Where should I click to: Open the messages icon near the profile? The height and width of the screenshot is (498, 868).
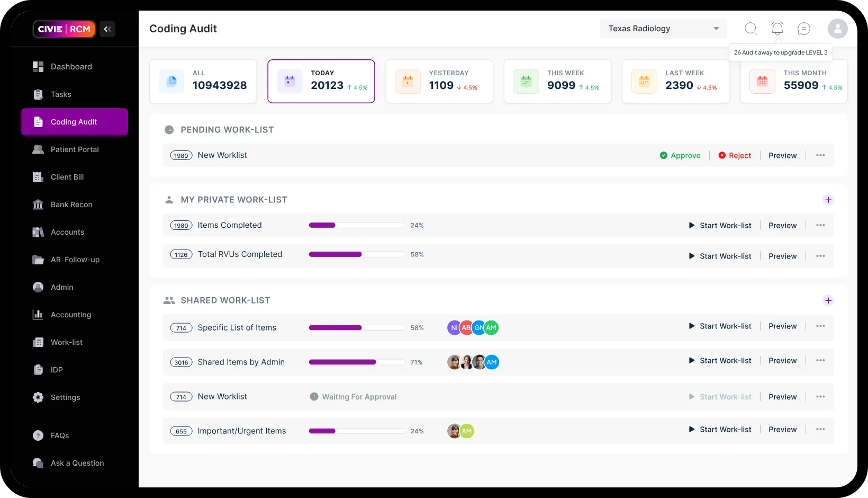click(x=803, y=29)
